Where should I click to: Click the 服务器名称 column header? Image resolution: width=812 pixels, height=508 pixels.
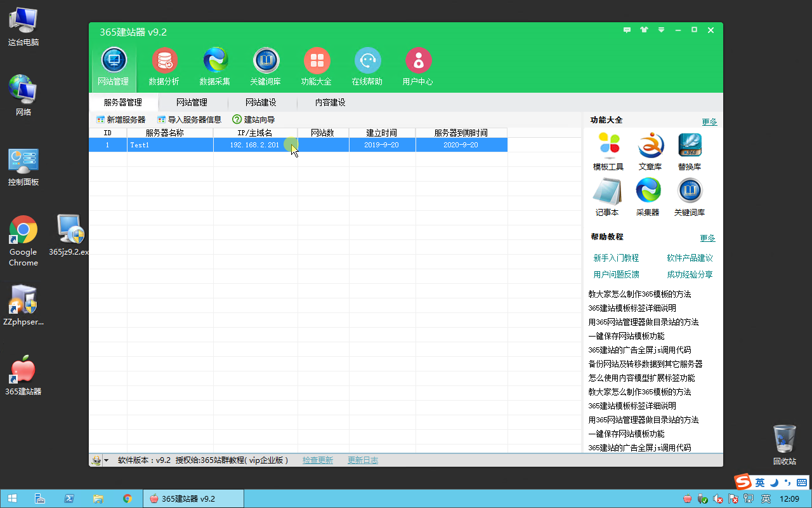pos(170,133)
